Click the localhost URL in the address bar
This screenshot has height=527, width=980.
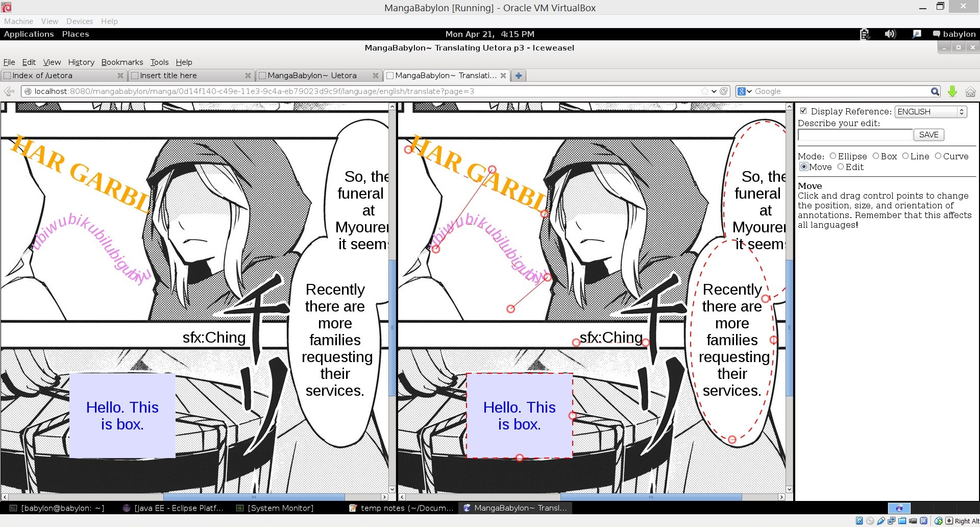pos(254,91)
